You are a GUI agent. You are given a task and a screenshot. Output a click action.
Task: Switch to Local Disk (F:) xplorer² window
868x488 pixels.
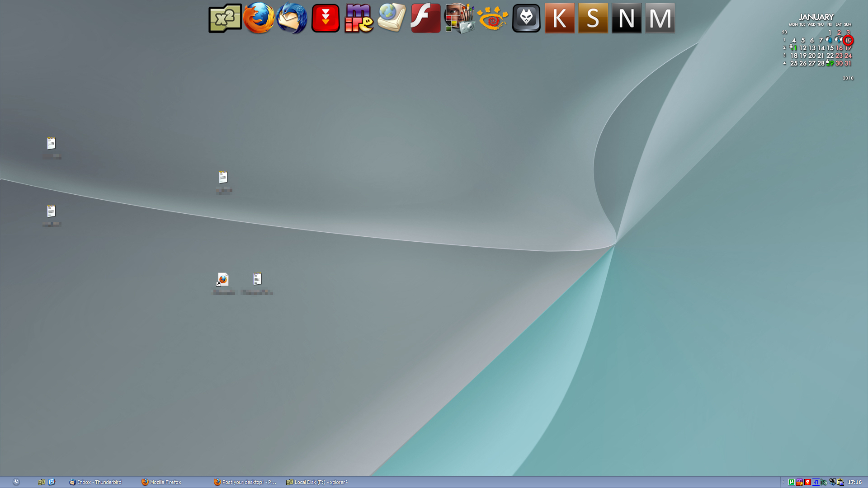(x=317, y=482)
